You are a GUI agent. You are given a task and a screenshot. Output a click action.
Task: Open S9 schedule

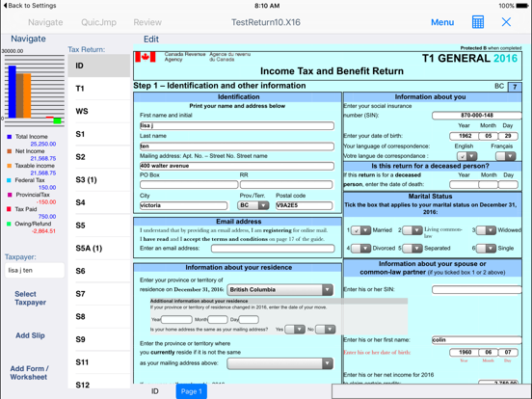98,339
